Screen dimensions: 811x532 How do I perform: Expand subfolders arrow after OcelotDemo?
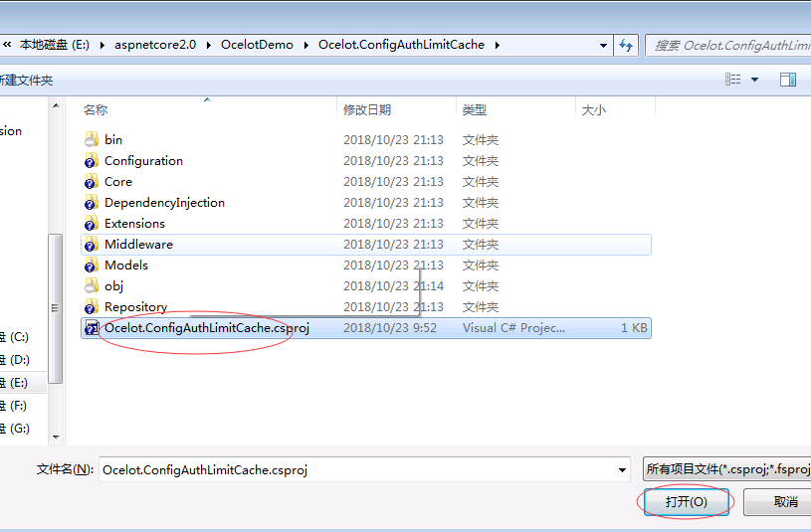pyautogui.click(x=306, y=46)
